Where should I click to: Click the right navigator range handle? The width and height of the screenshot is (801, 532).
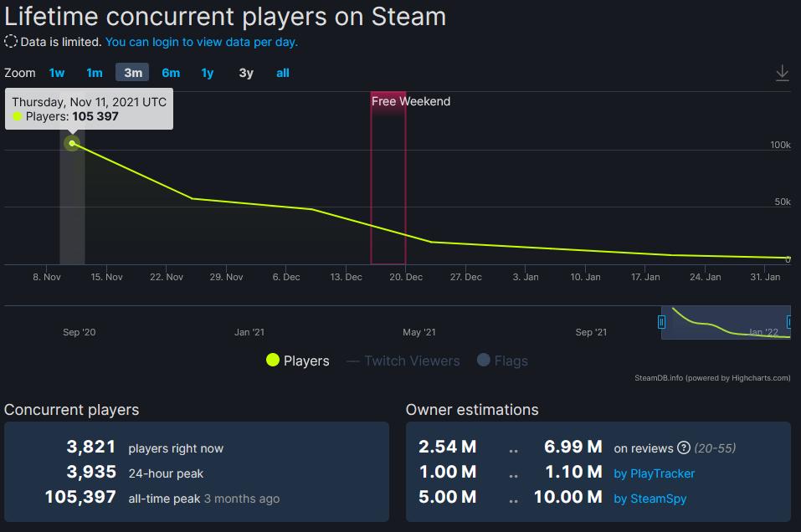coord(788,322)
